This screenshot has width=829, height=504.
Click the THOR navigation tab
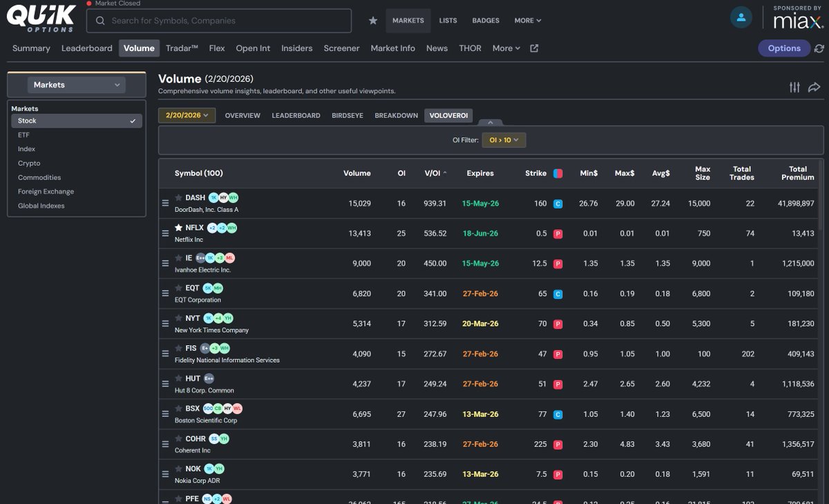(x=470, y=48)
